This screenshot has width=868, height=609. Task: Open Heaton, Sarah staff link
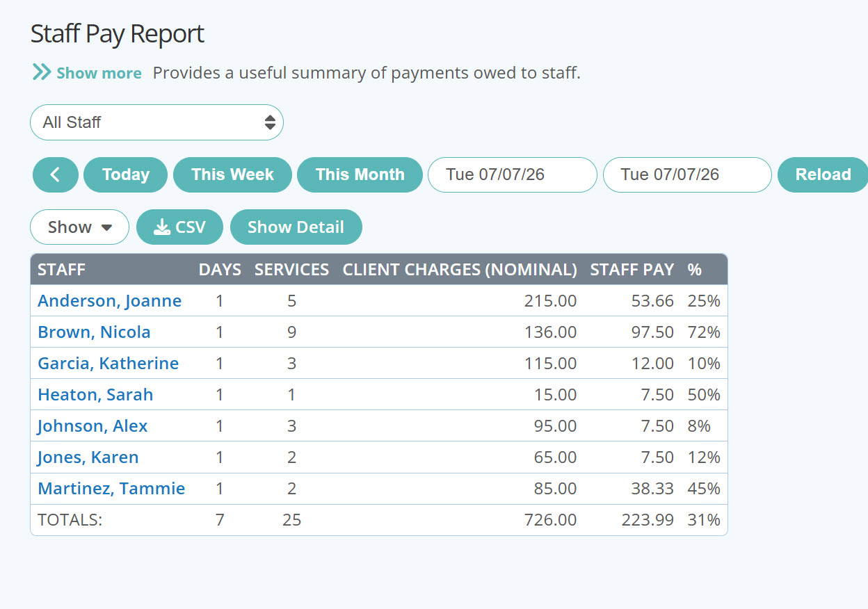tap(95, 395)
